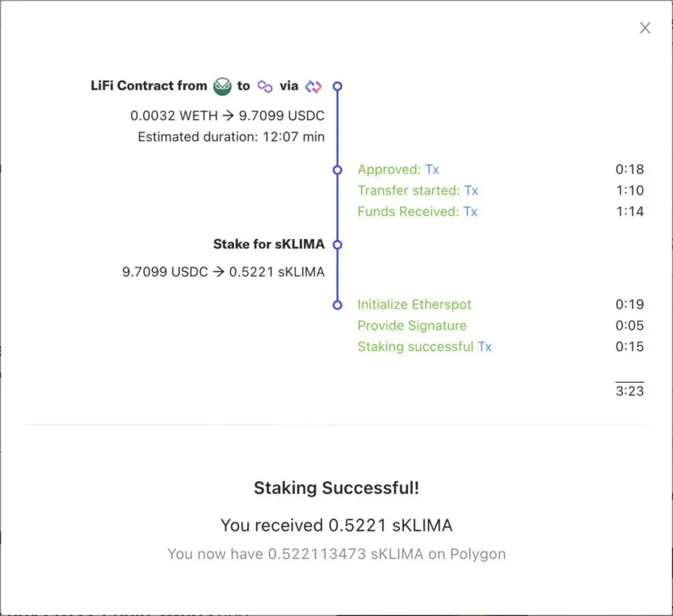Click the 'Staking Successful!' heading
Image resolution: width=673 pixels, height=616 pixels.
click(336, 488)
